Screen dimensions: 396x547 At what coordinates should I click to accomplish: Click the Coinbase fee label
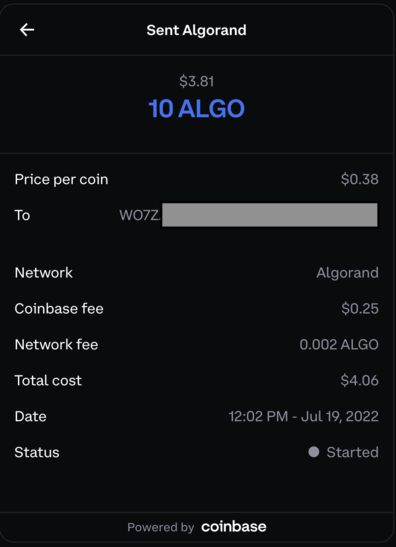(x=59, y=309)
